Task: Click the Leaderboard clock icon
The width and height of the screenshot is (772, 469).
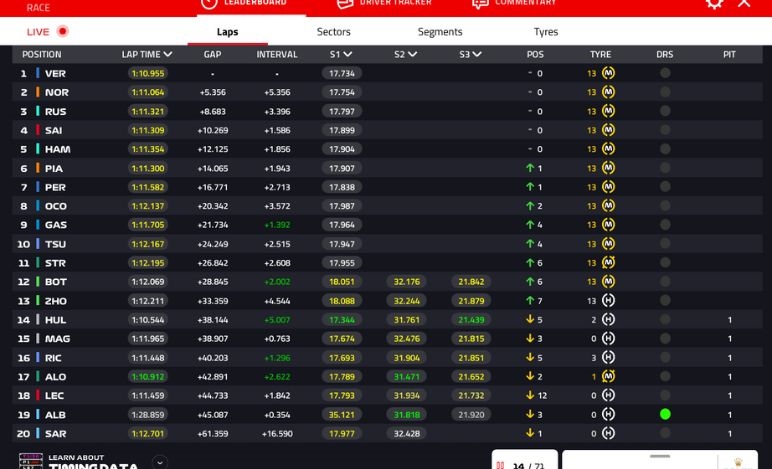Action: pyautogui.click(x=209, y=3)
